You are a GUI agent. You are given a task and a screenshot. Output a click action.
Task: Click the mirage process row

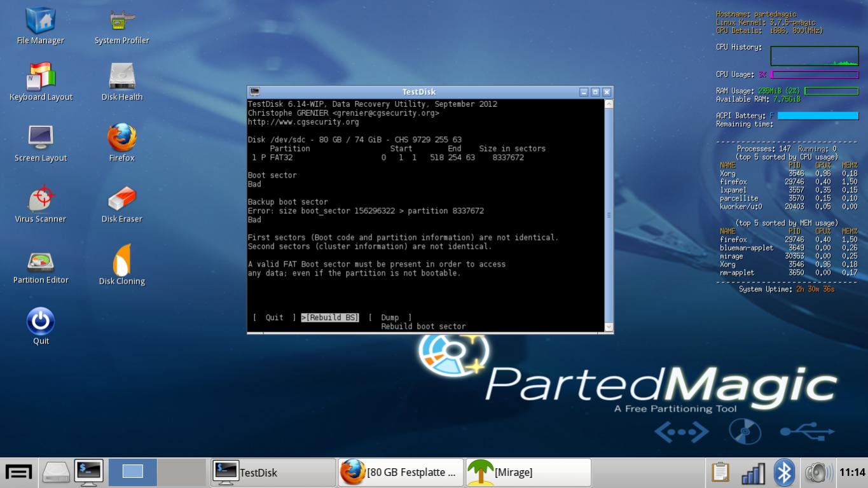tap(789, 256)
